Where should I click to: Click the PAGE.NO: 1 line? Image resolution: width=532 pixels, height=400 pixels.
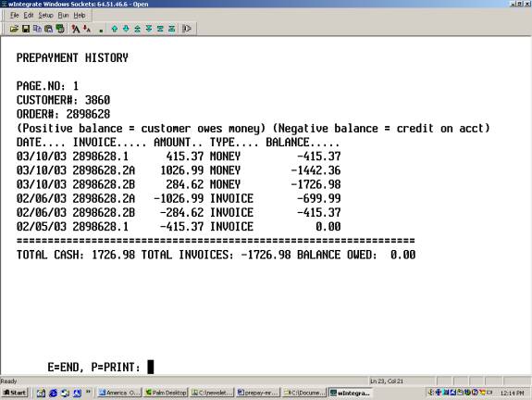pos(47,86)
